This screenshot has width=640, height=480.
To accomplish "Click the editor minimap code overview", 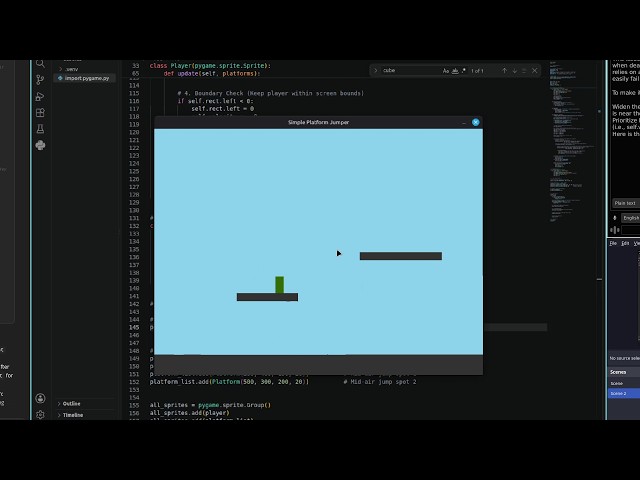I will [x=571, y=141].
